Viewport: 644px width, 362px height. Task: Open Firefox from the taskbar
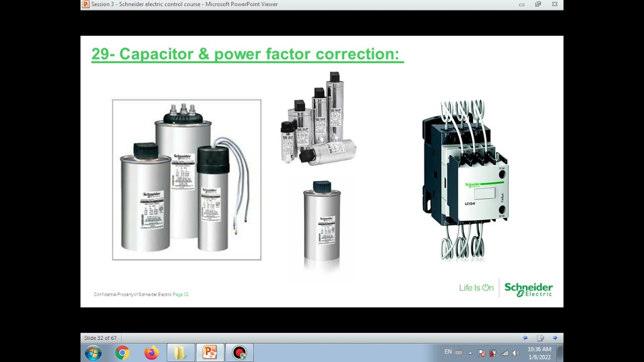151,353
